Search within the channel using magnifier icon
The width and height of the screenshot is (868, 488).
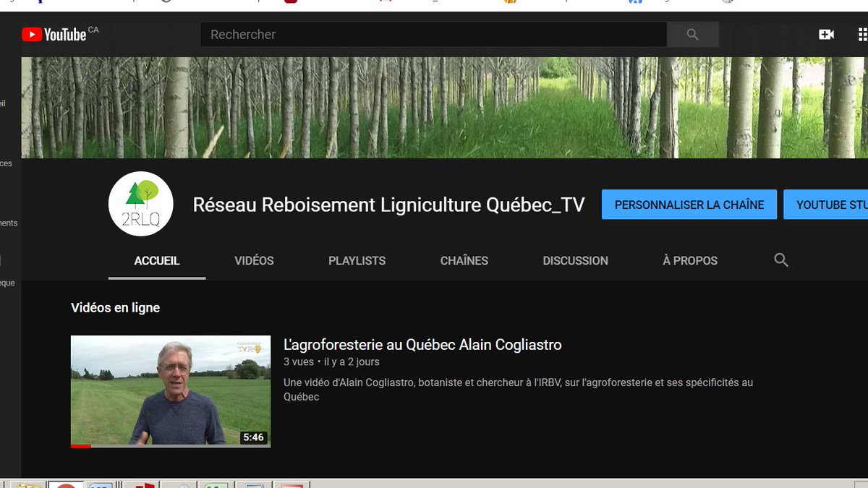[781, 260]
